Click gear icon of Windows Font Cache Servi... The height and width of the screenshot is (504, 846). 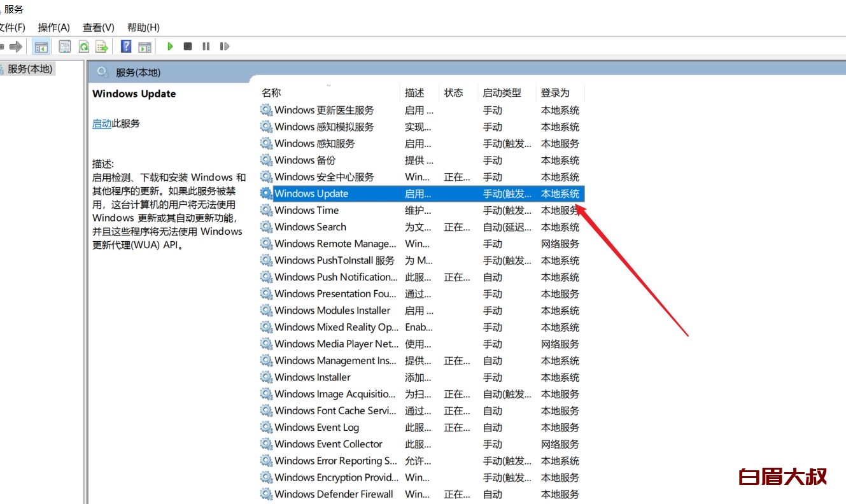[266, 411]
